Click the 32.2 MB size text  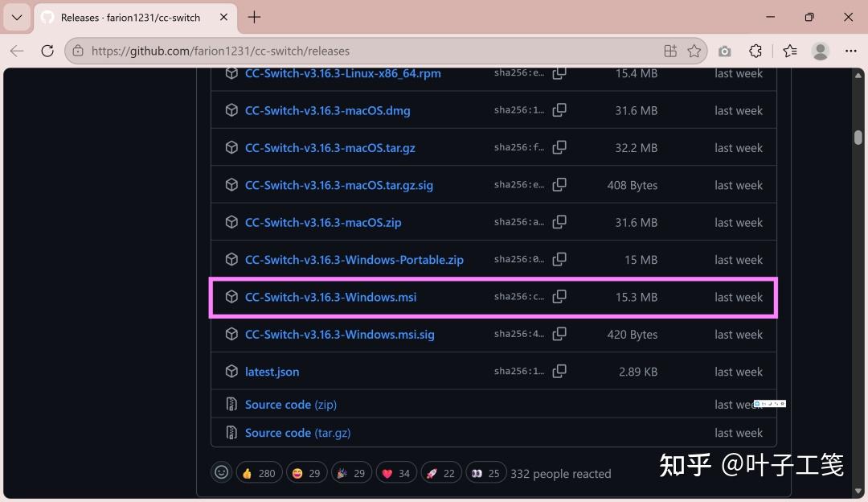(x=636, y=148)
